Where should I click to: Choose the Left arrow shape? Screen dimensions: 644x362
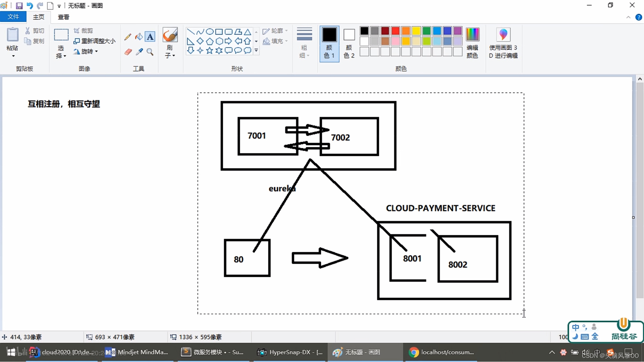(x=238, y=41)
